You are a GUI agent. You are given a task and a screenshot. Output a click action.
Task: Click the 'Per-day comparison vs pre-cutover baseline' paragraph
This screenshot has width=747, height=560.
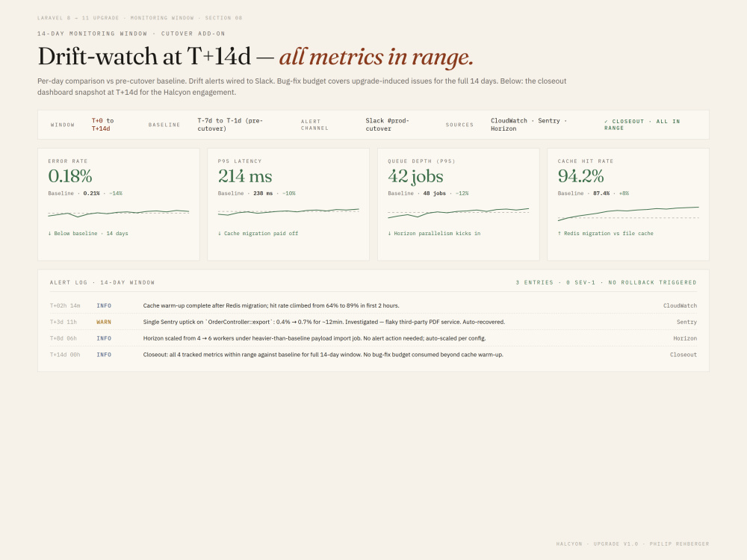[x=302, y=87]
